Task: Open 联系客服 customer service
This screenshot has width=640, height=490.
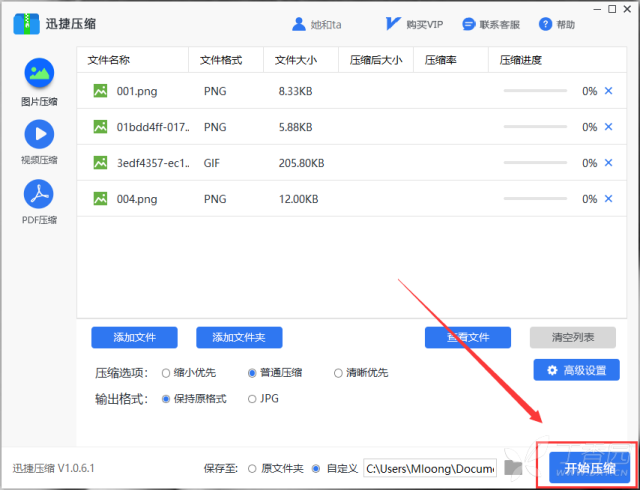Action: coord(467,24)
